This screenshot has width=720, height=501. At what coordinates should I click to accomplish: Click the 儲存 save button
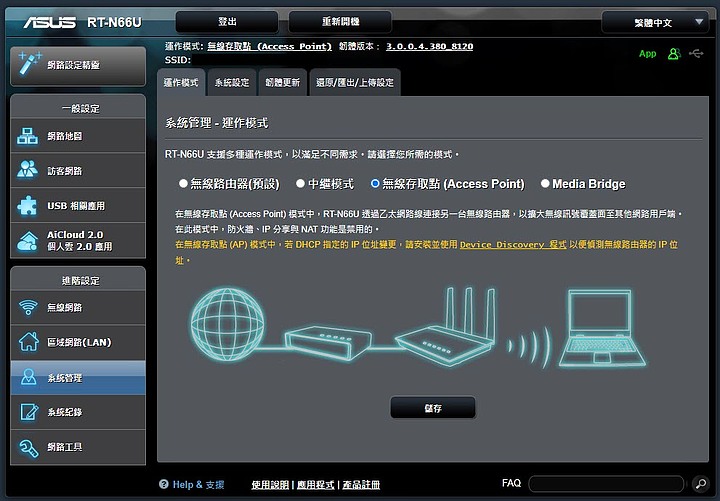[433, 408]
